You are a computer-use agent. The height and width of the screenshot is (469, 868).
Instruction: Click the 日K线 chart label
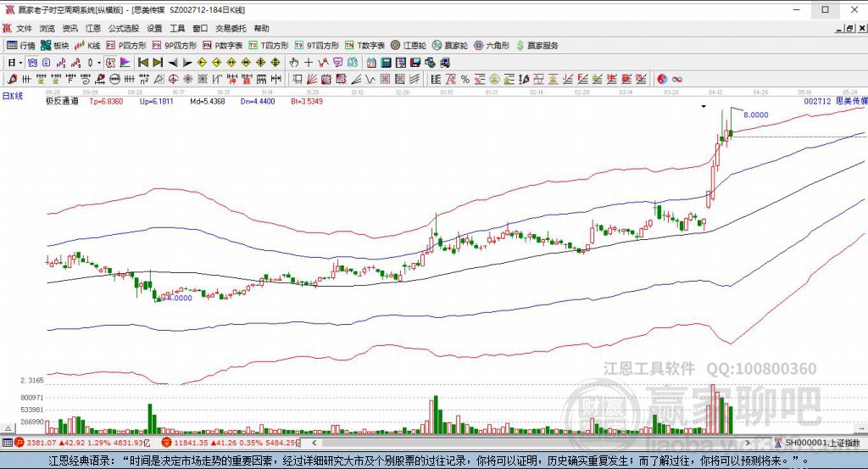[13, 96]
